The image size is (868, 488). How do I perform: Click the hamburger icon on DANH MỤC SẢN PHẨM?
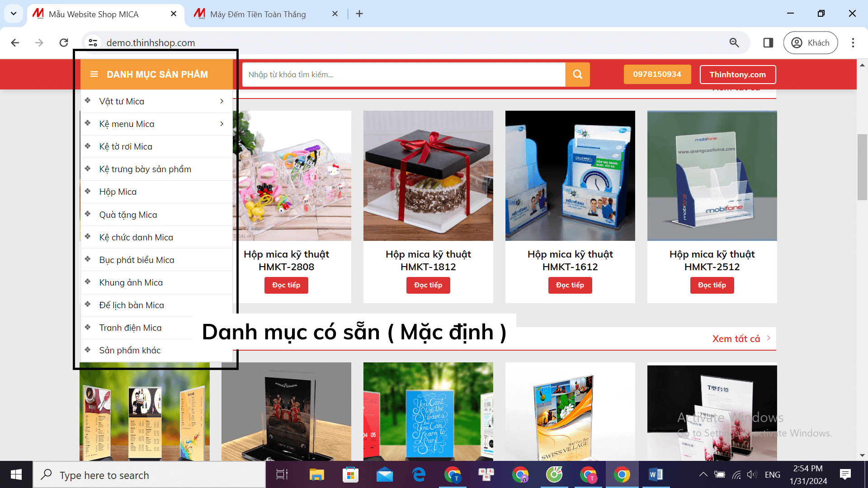[x=94, y=74]
